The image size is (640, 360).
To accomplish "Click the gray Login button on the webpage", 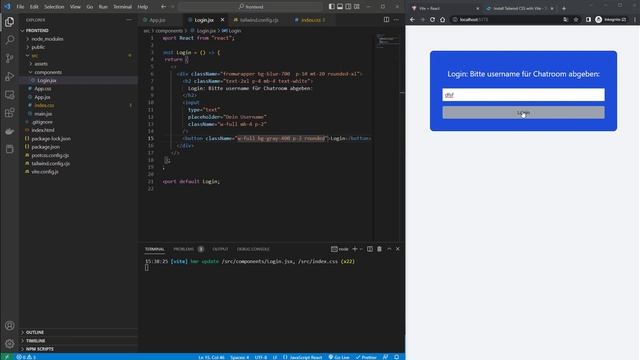I will pyautogui.click(x=523, y=112).
